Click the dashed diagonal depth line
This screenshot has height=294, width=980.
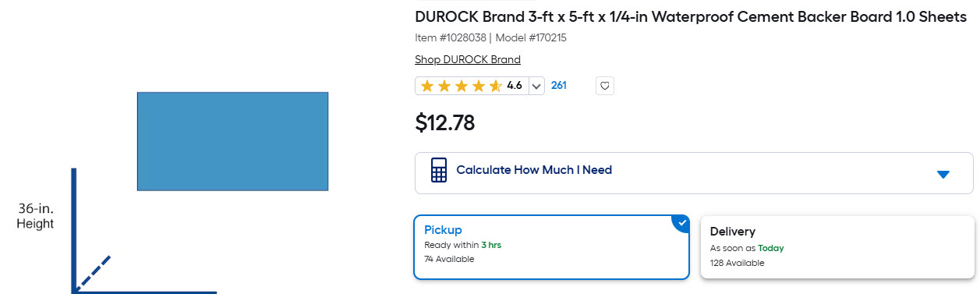click(x=93, y=272)
